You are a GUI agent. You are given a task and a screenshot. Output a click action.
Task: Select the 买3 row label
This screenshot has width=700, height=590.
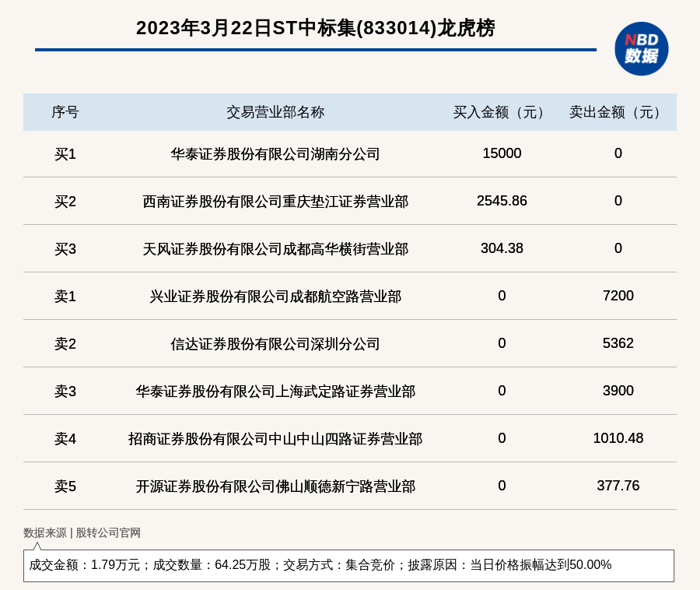65,249
